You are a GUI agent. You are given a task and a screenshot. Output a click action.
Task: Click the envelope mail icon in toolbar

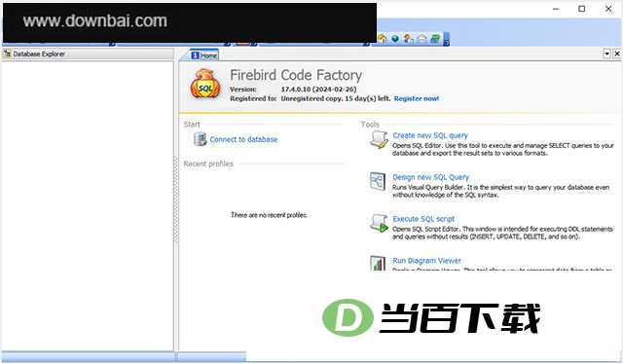(421, 39)
